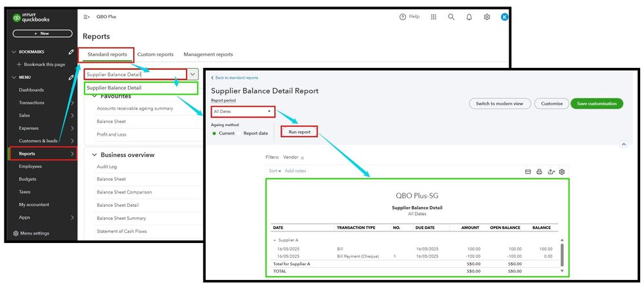Open report settings gear above the table
The width and height of the screenshot is (644, 287).
(x=562, y=172)
